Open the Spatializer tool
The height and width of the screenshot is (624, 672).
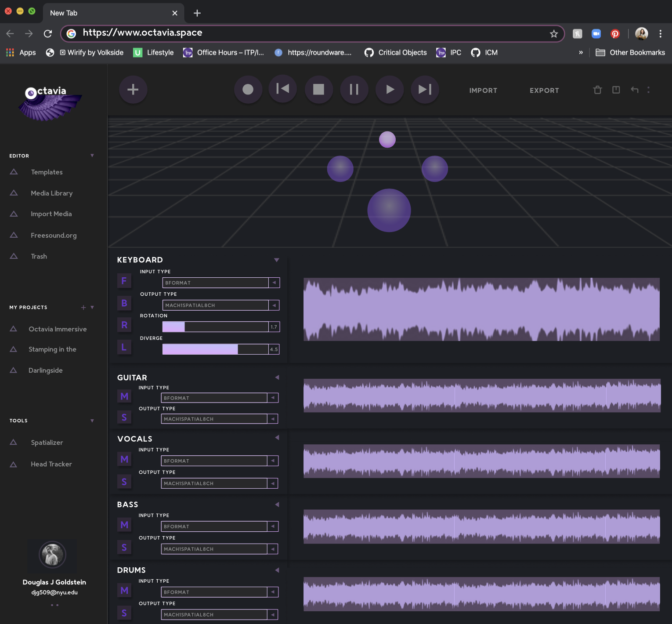(x=47, y=443)
